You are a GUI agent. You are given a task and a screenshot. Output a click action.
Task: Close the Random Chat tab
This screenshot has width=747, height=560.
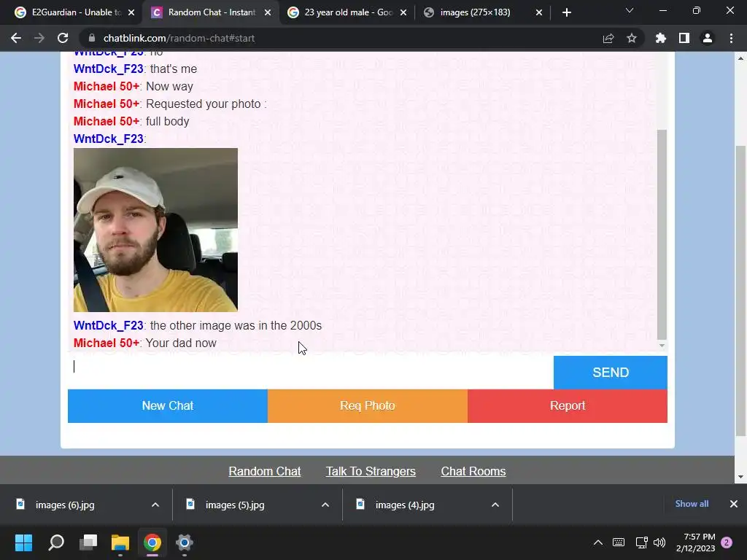coord(268,12)
